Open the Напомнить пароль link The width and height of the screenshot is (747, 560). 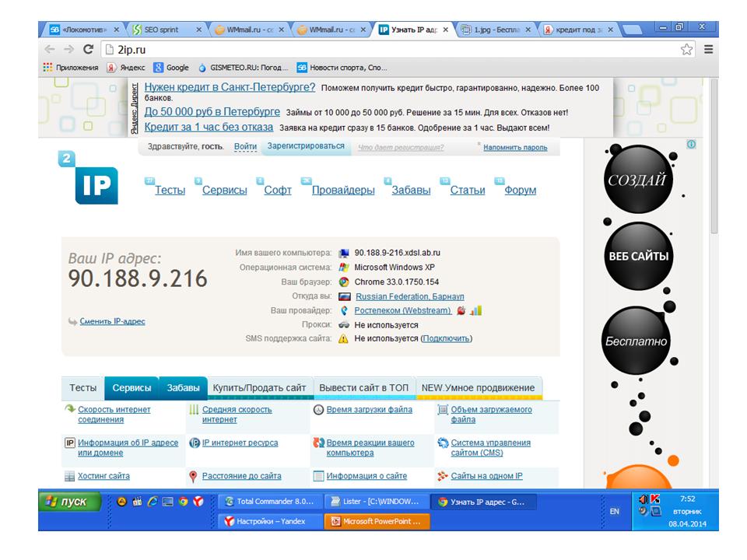coord(515,148)
